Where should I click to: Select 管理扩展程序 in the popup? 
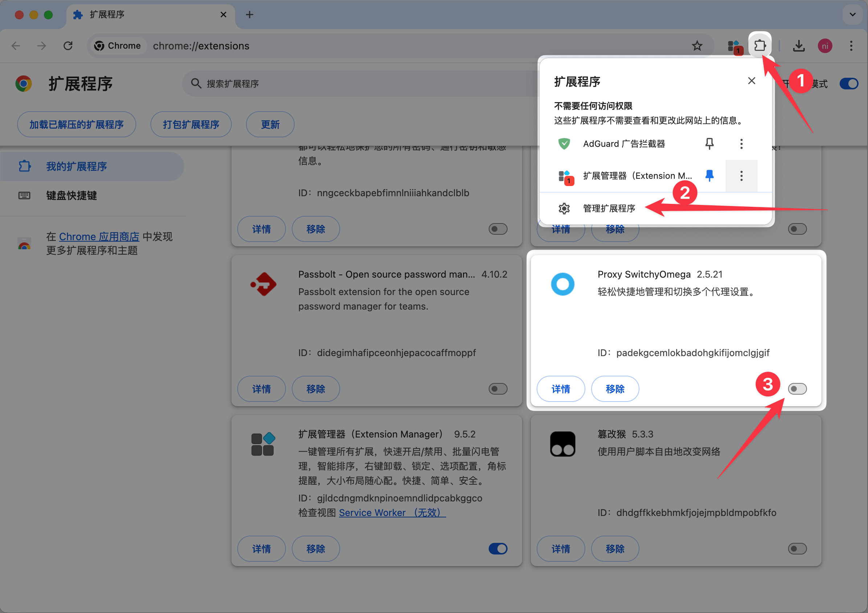point(609,208)
